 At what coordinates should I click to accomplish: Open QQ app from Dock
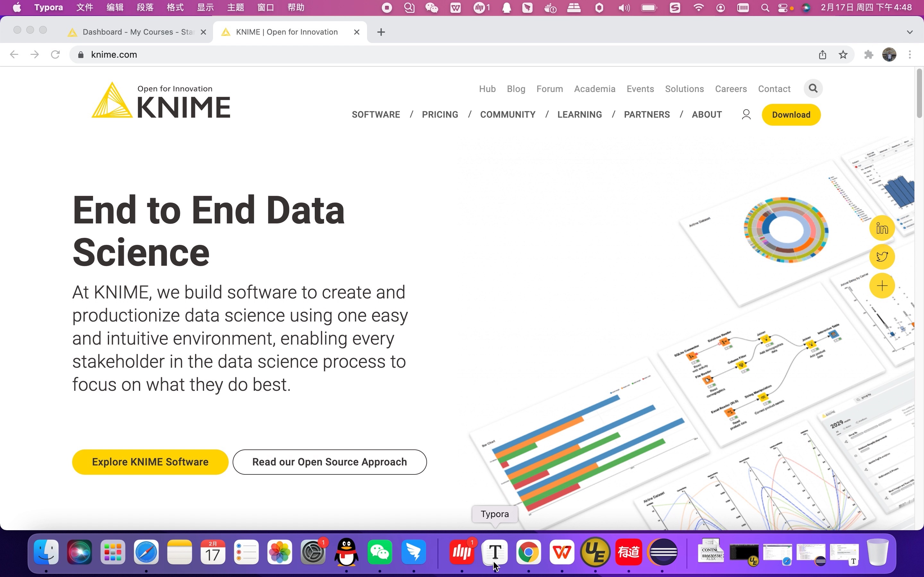point(346,552)
